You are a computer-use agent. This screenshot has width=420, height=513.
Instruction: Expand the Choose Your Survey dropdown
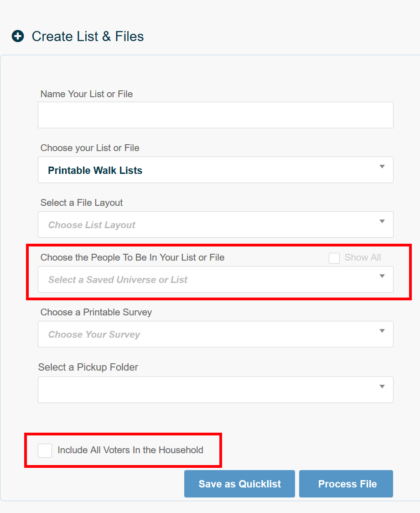(x=215, y=334)
